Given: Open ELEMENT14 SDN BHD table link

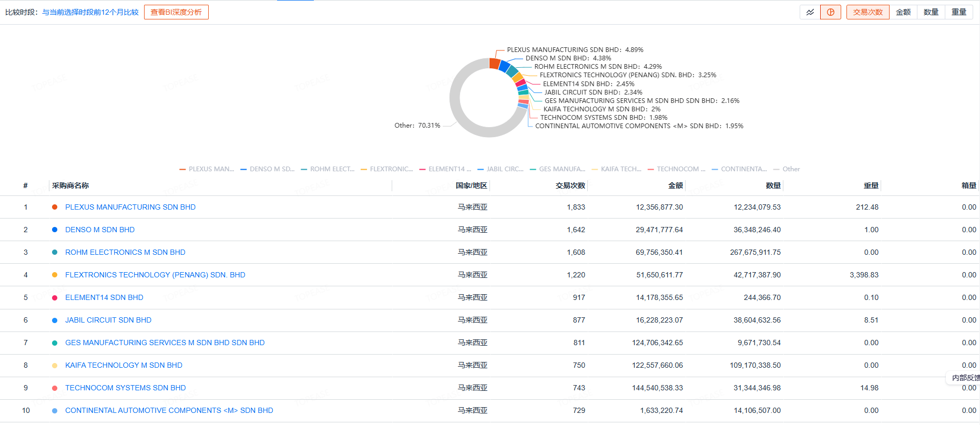Looking at the screenshot, I should click(x=104, y=297).
